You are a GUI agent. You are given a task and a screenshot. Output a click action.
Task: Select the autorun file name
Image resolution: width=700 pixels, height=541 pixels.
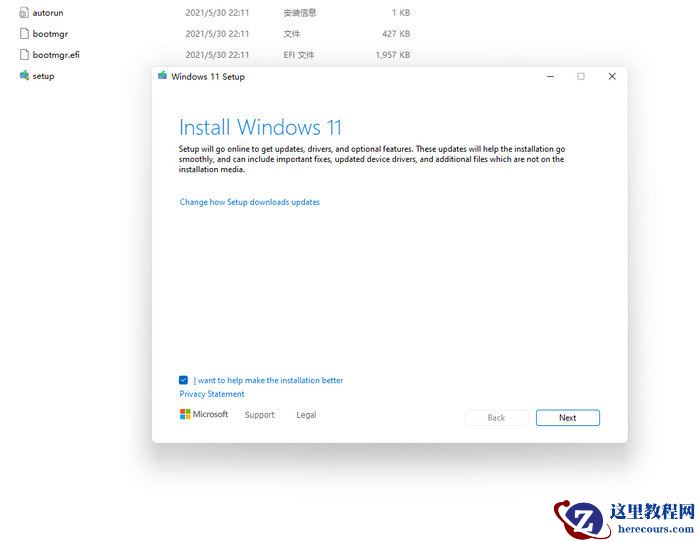coord(48,13)
